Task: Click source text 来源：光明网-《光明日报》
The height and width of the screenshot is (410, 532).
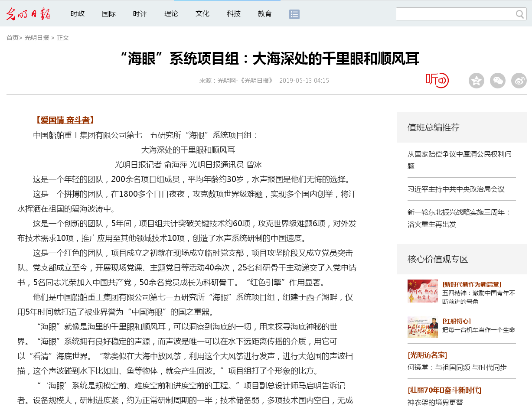Action: 236,81
